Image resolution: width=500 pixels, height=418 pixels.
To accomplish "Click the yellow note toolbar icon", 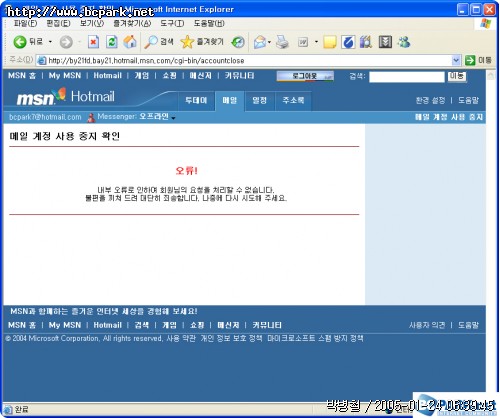I will click(x=330, y=42).
